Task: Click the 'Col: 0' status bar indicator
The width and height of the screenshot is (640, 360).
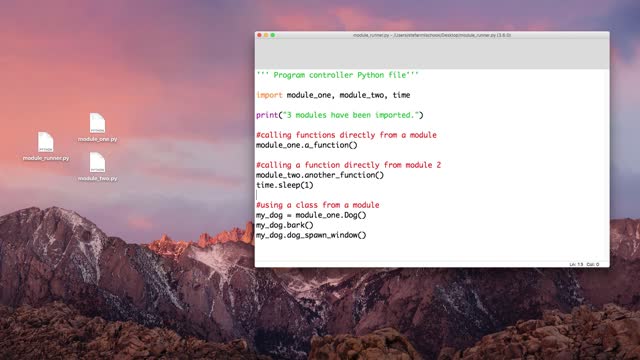Action: [593, 264]
